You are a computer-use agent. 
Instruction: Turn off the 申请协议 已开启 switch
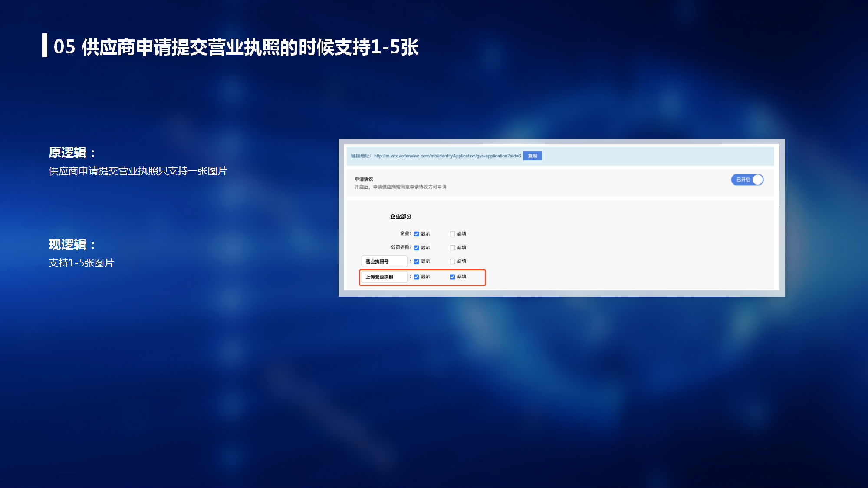(x=747, y=180)
